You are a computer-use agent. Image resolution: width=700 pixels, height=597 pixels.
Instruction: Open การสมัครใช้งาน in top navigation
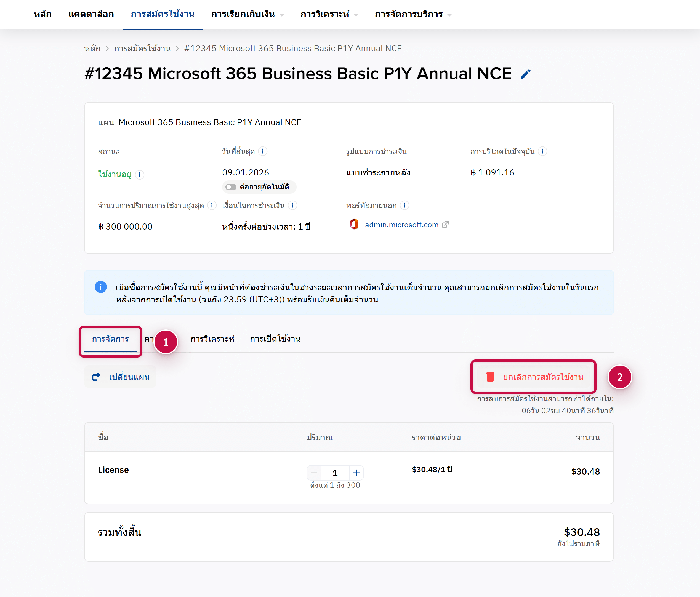pyautogui.click(x=163, y=14)
